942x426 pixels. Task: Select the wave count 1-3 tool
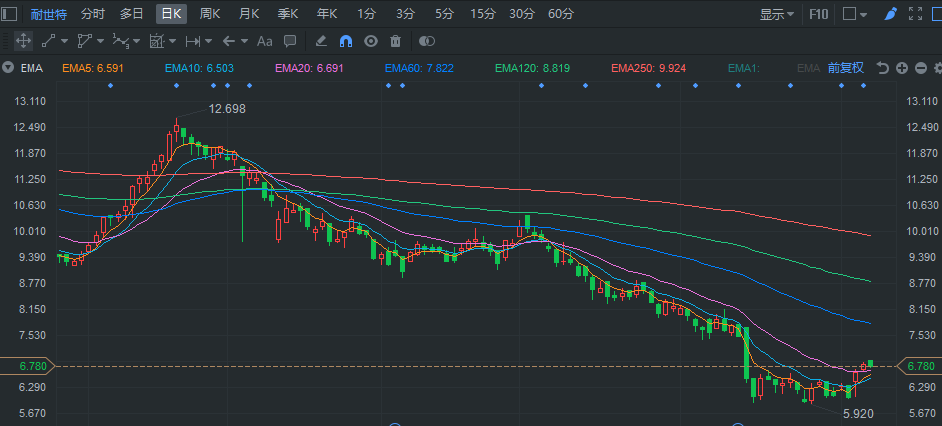(121, 41)
